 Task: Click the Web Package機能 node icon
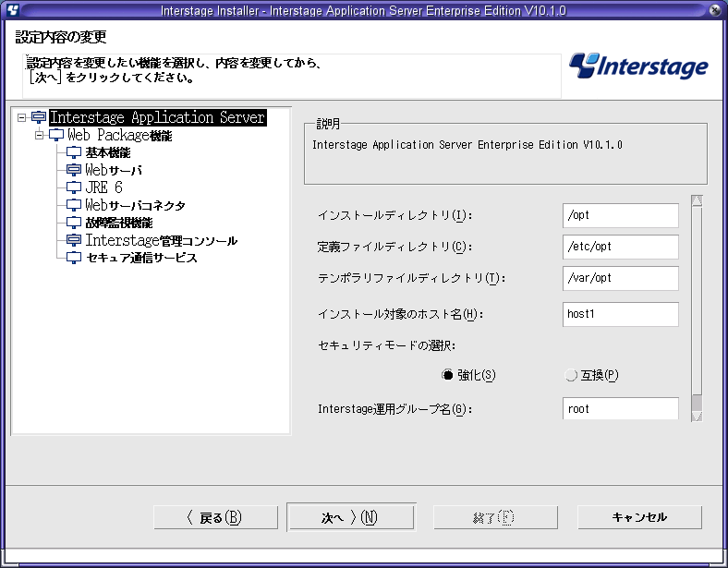point(56,135)
